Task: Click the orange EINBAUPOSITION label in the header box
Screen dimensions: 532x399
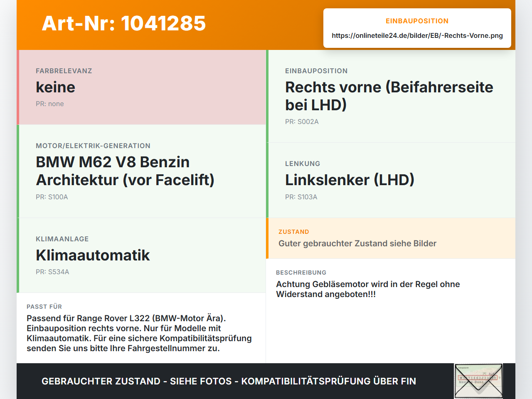Action: pyautogui.click(x=417, y=21)
